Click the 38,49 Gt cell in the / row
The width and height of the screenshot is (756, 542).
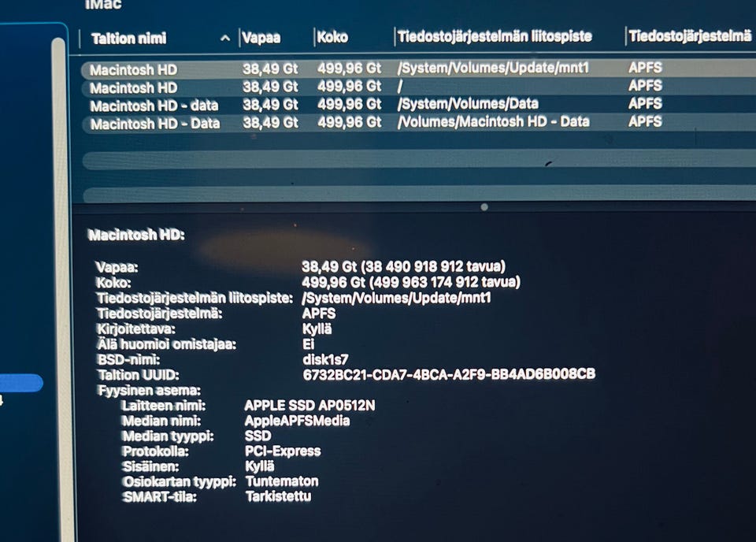(270, 87)
